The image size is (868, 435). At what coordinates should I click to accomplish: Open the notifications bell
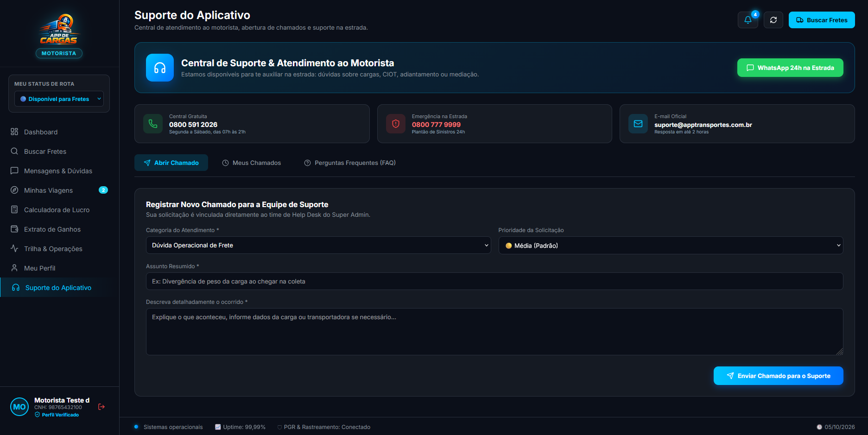click(748, 20)
